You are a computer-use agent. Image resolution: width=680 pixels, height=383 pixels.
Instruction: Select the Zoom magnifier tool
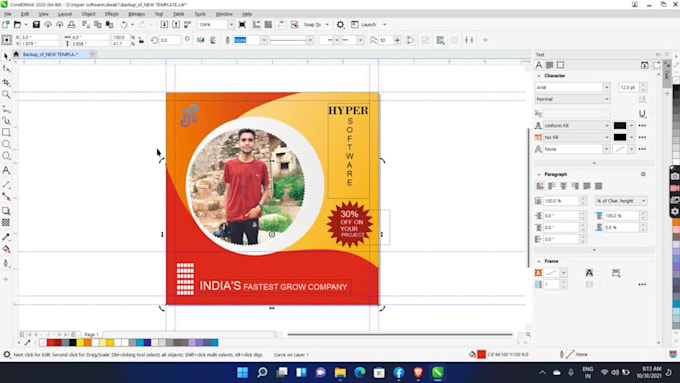6,95
